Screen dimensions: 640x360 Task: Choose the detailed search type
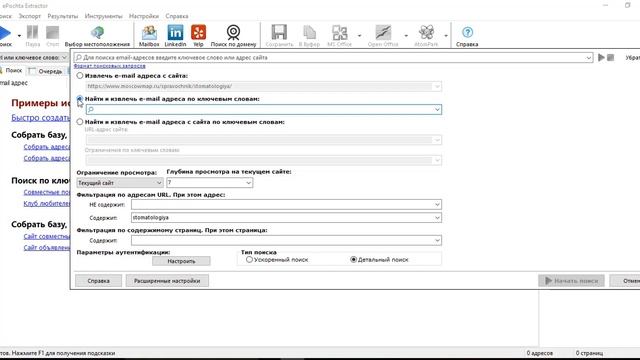click(353, 260)
